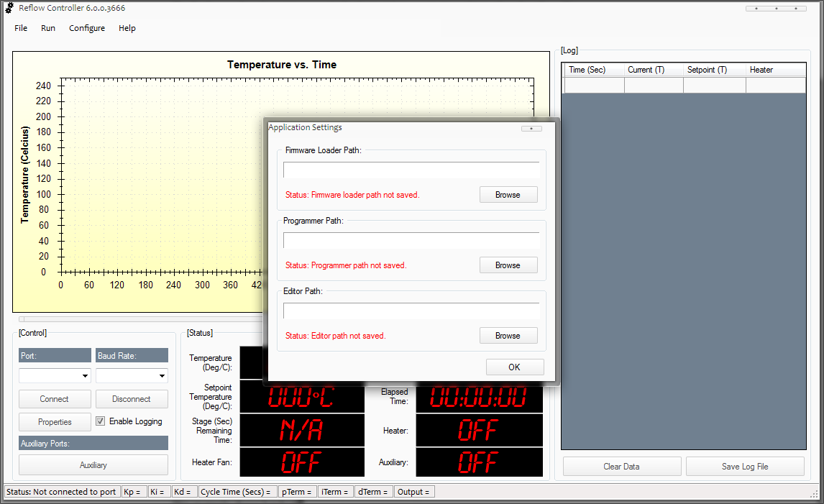Click the Setpoint (T) column header
824x504 pixels.
707,70
